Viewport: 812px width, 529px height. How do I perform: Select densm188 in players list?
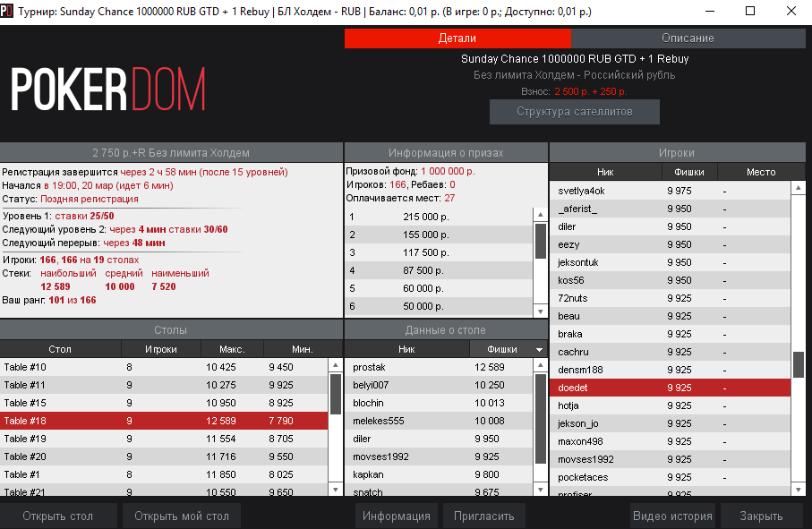(x=671, y=370)
